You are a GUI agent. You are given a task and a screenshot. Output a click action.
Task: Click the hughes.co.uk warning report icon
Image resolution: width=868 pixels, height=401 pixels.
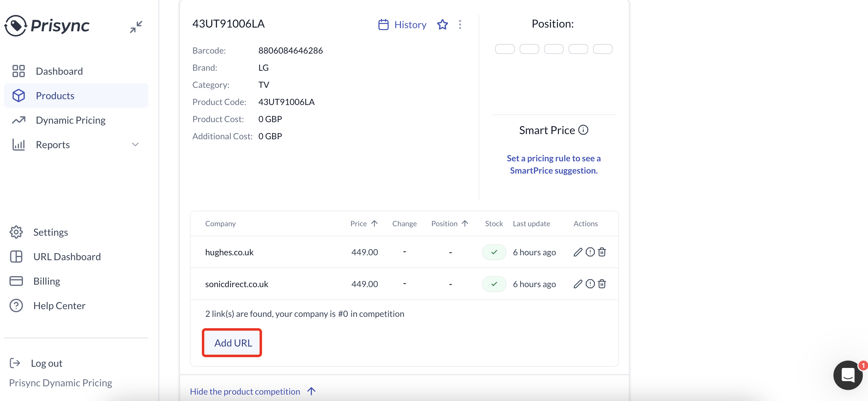coord(590,252)
